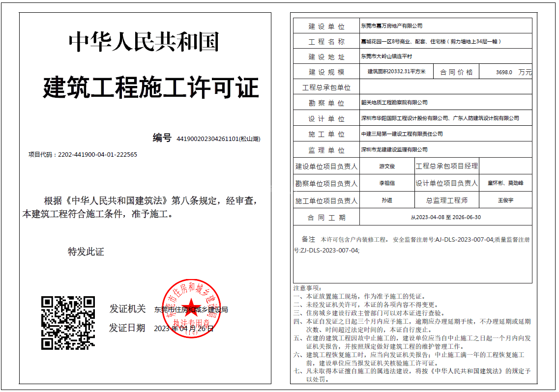Click the 设计单位 label cell

[326, 118]
